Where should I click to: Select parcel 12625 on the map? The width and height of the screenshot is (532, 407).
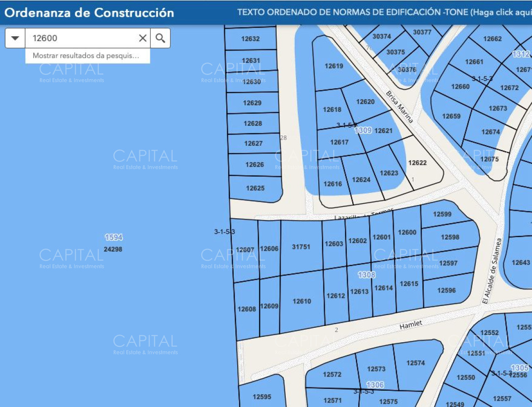255,188
